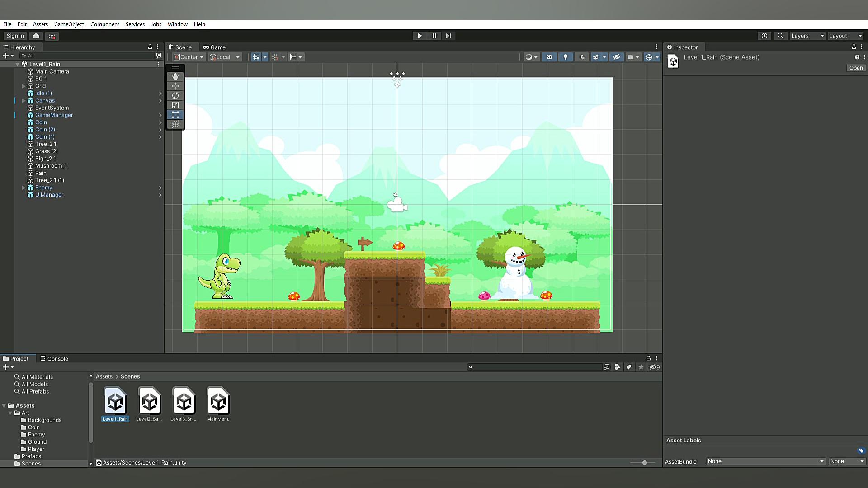Open the Local rotation dropdown
This screenshot has height=488, width=868.
click(225, 57)
